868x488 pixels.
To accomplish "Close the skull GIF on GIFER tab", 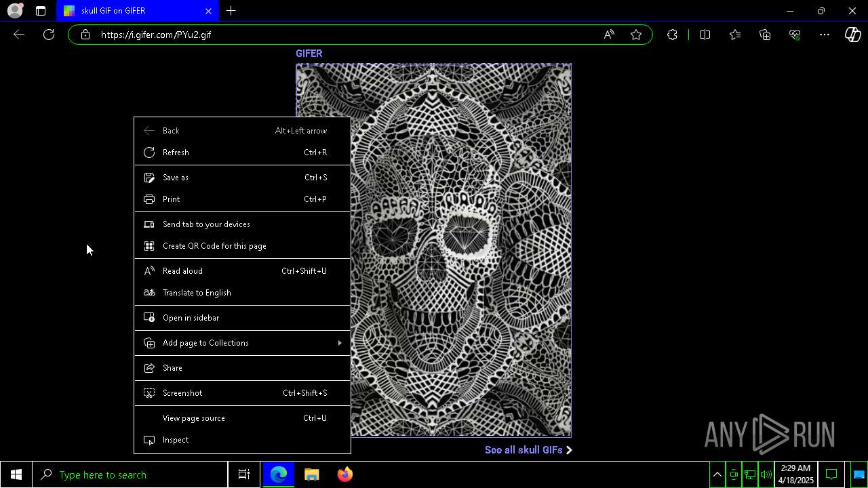I will [208, 11].
